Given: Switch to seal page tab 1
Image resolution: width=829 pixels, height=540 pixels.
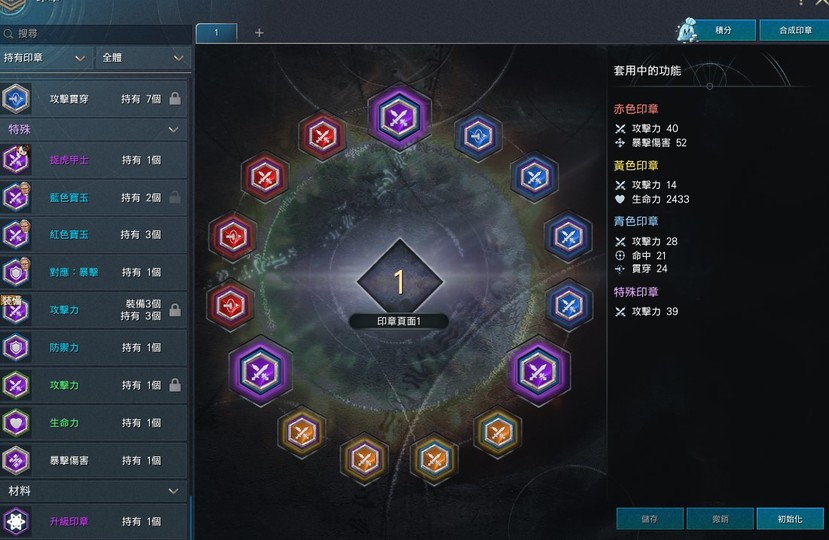Looking at the screenshot, I should pos(216,33).
